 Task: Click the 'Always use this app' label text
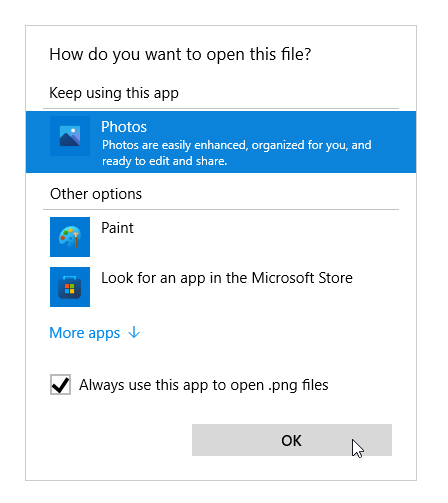point(204,385)
